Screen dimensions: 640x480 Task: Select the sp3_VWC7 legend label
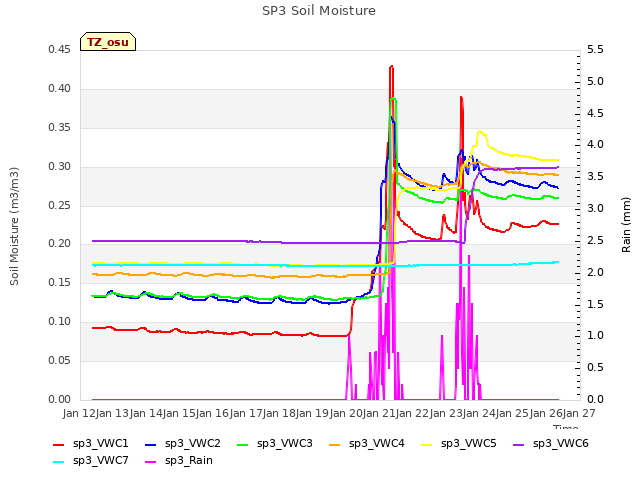pos(100,461)
